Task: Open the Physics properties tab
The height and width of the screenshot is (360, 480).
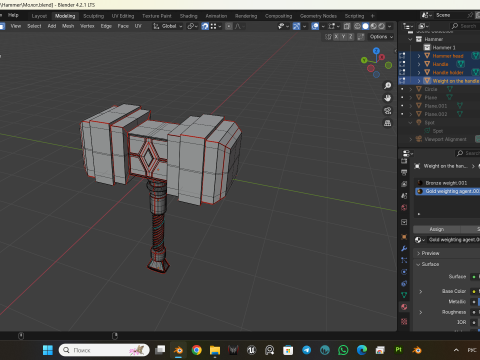Action: tap(404, 272)
